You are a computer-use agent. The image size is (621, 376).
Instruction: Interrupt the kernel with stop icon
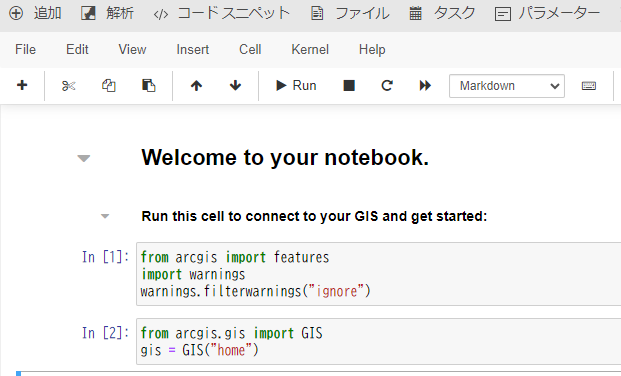(349, 86)
